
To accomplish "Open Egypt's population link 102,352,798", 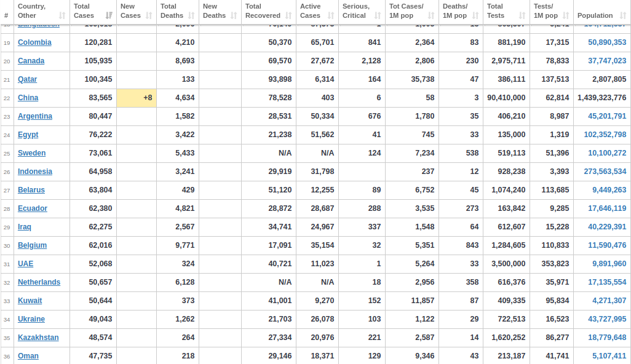I will point(605,135).
